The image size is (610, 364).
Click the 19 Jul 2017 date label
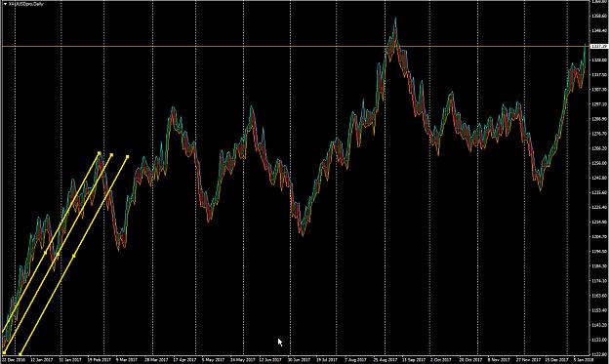click(x=327, y=360)
